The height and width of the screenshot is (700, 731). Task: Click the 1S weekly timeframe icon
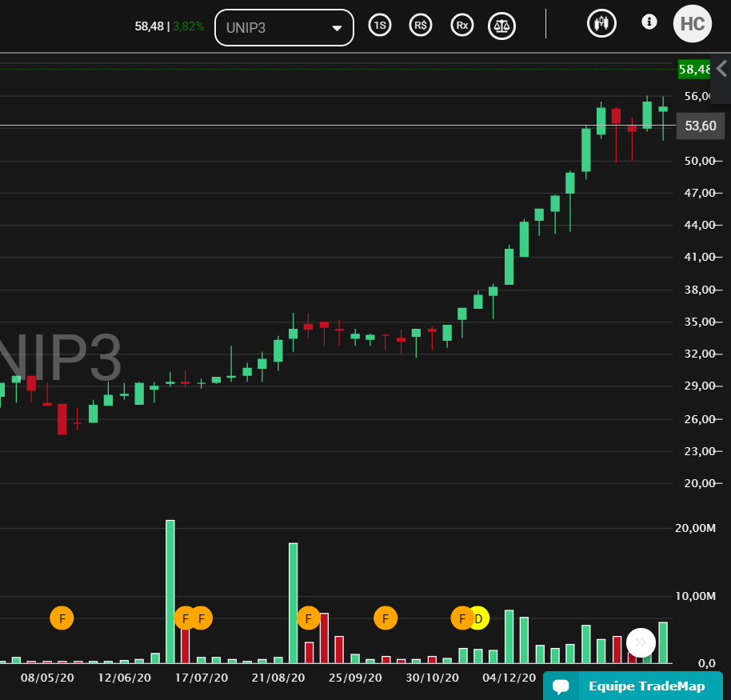[x=380, y=25]
